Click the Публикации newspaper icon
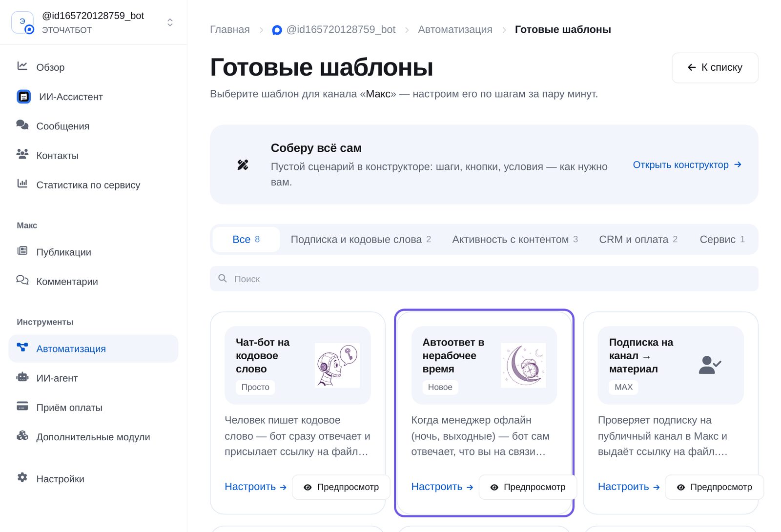Screen dimensions: 781x532 (x=22, y=251)
